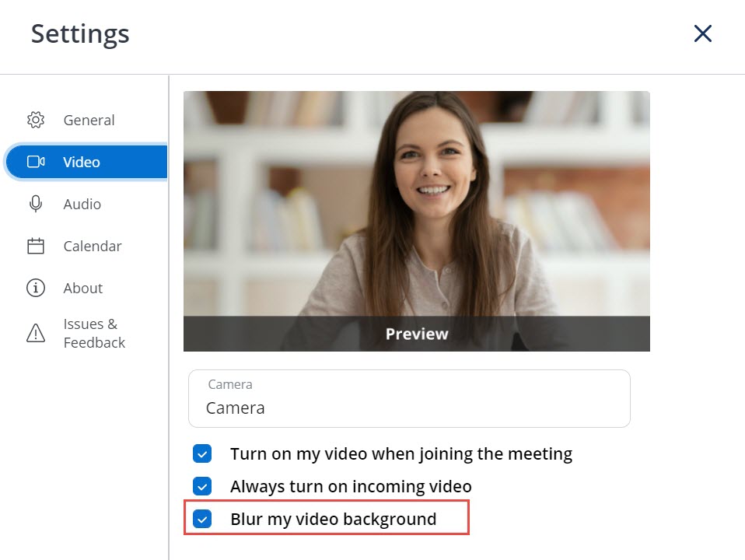Toggle Always turn on incoming video checkbox
Screen dimensions: 745x560
(x=202, y=486)
